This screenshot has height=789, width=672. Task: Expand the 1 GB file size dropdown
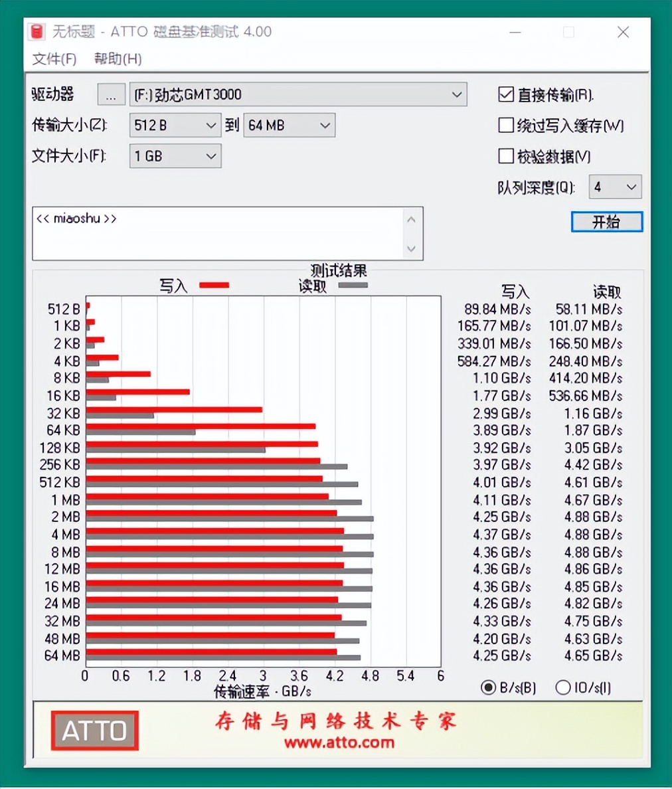(210, 156)
